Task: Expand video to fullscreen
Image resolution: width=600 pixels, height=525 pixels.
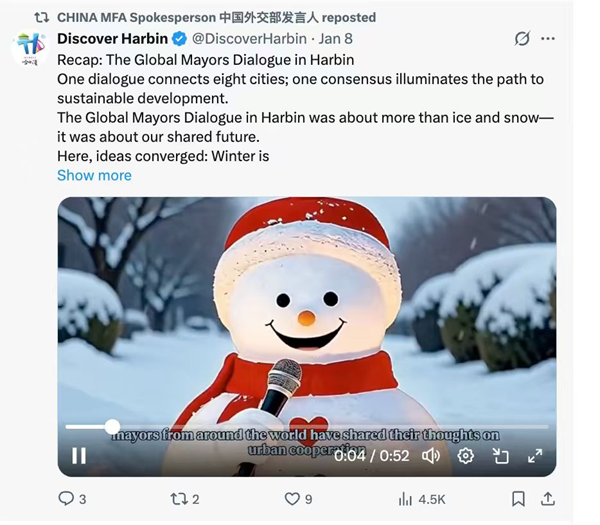Action: point(535,456)
